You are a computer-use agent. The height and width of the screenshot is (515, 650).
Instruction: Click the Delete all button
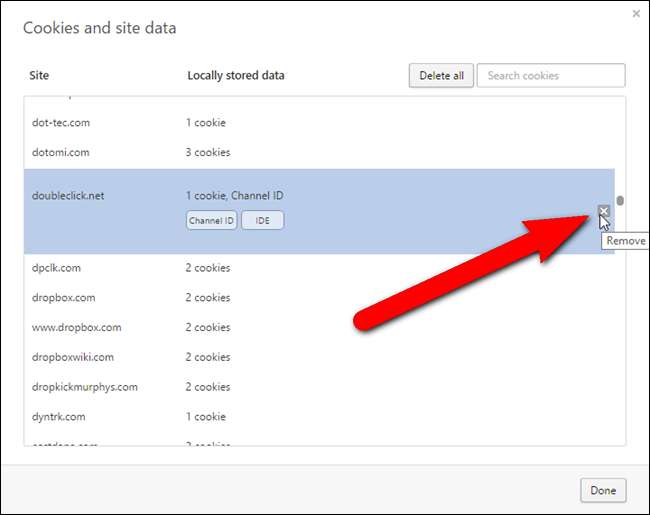[440, 76]
